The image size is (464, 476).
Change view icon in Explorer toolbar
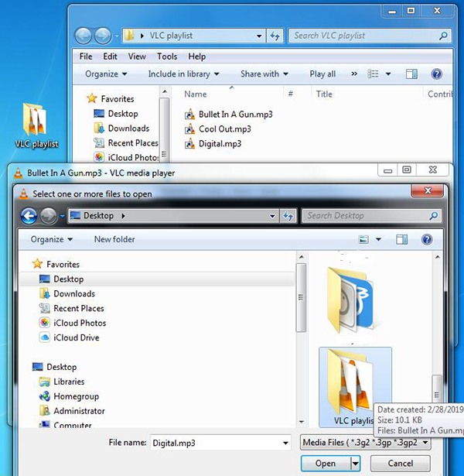tap(373, 74)
